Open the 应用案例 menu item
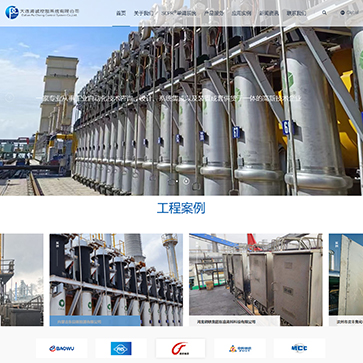Screen dimensions: 363x363 pyautogui.click(x=241, y=13)
